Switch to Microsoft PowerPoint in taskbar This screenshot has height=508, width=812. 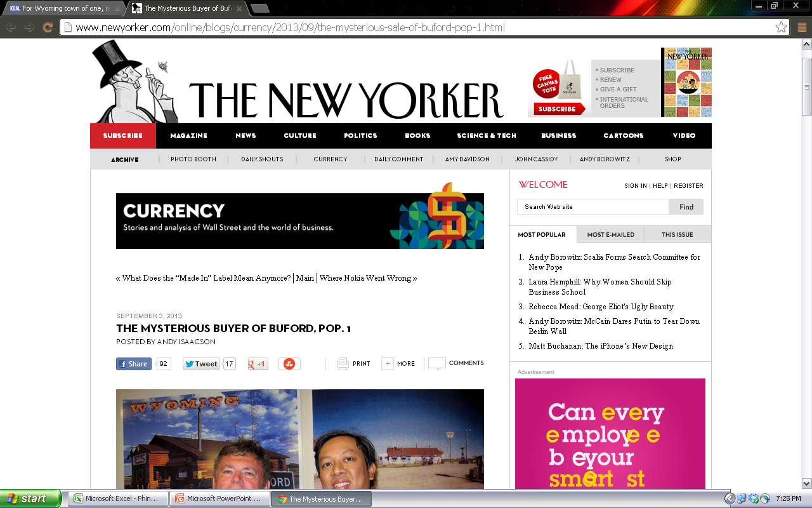coord(220,498)
